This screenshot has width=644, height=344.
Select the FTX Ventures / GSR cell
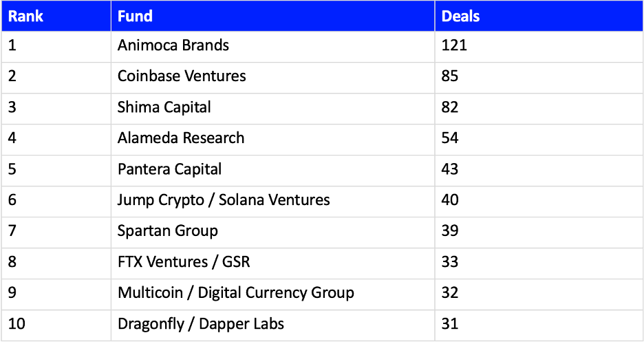click(x=272, y=264)
